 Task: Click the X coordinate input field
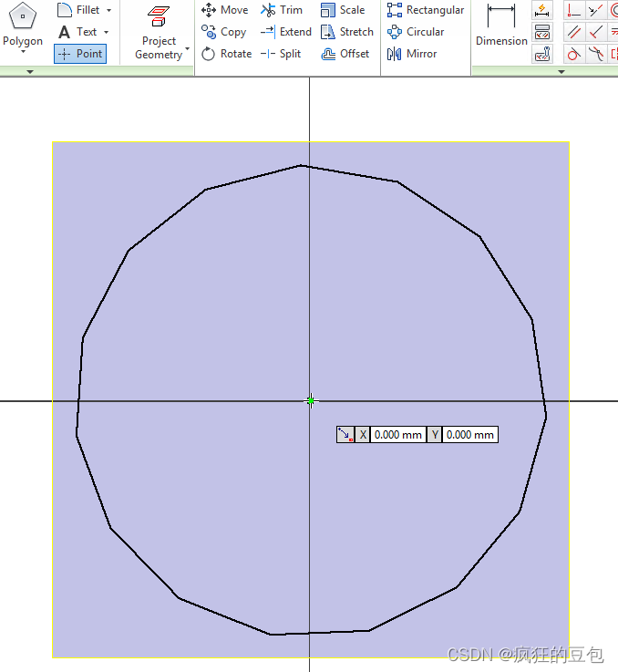point(398,435)
